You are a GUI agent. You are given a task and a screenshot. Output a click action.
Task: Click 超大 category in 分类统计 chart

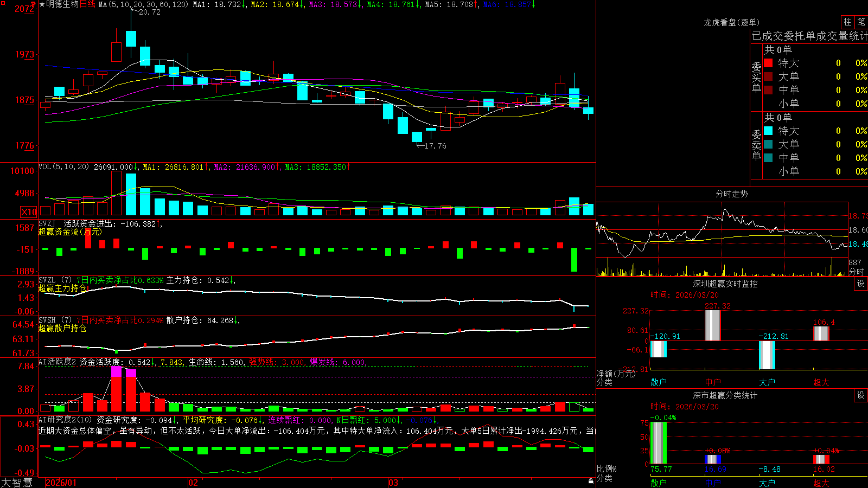821,483
